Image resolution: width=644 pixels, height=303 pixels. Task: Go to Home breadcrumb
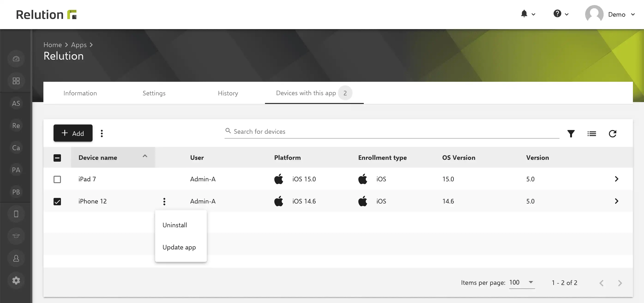click(52, 45)
